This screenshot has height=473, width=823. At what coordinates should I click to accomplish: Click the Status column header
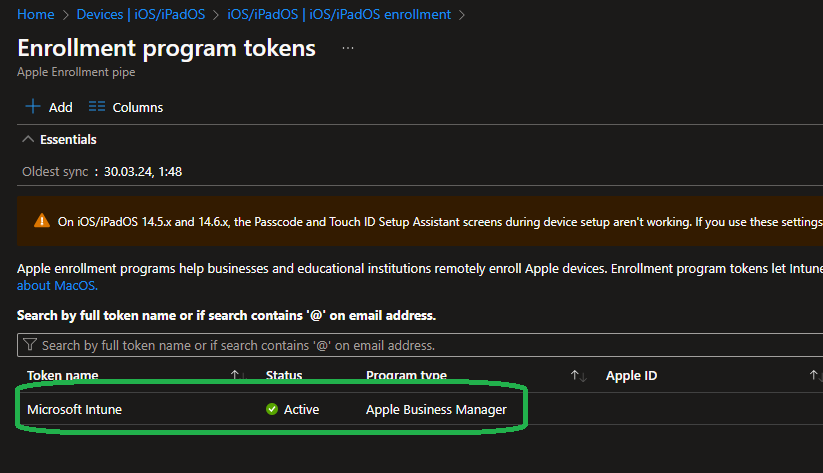pos(284,376)
